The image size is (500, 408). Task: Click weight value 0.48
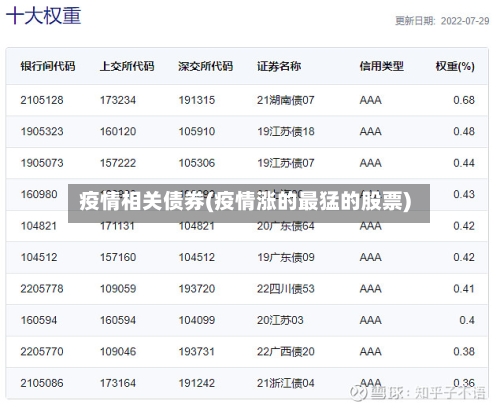tap(464, 131)
